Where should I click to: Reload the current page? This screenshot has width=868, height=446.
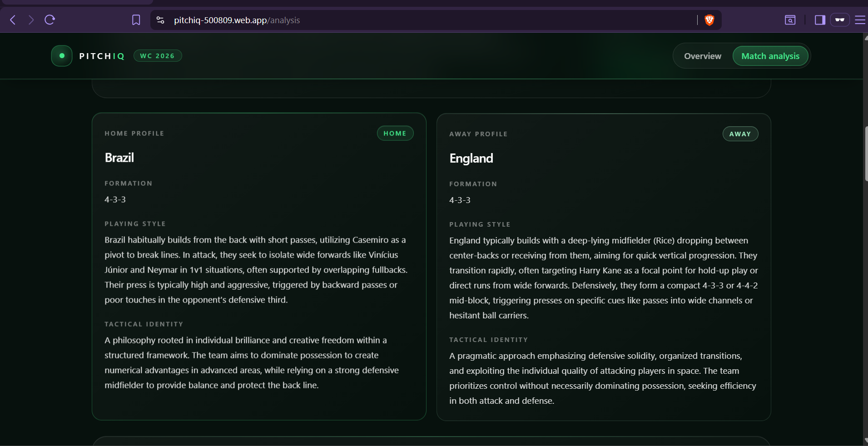click(50, 20)
